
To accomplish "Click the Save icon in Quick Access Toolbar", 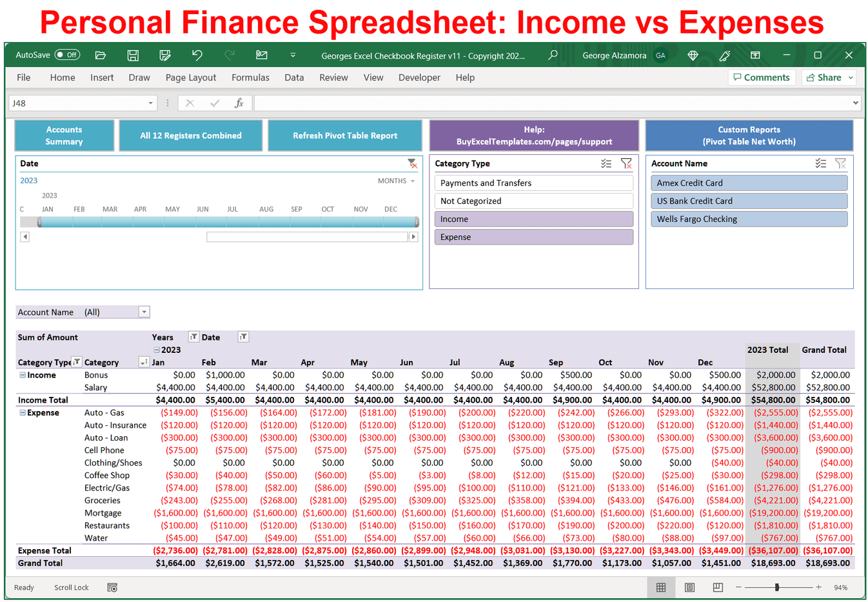I will (x=133, y=55).
